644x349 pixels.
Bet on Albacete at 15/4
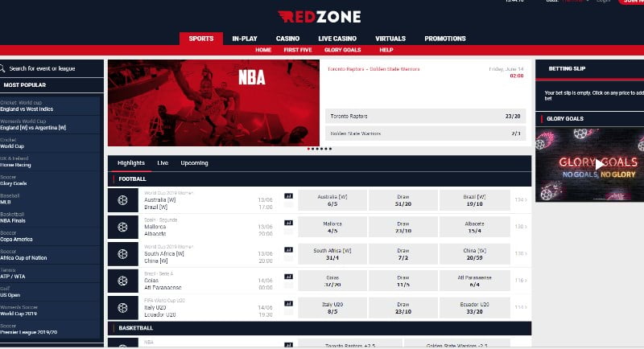click(474, 228)
